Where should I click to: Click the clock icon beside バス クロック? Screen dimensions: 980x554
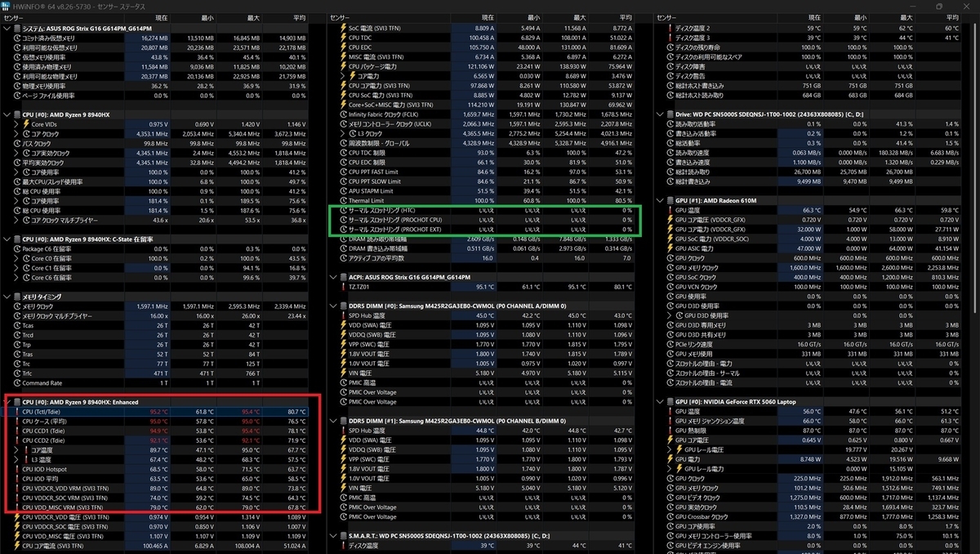click(x=17, y=142)
